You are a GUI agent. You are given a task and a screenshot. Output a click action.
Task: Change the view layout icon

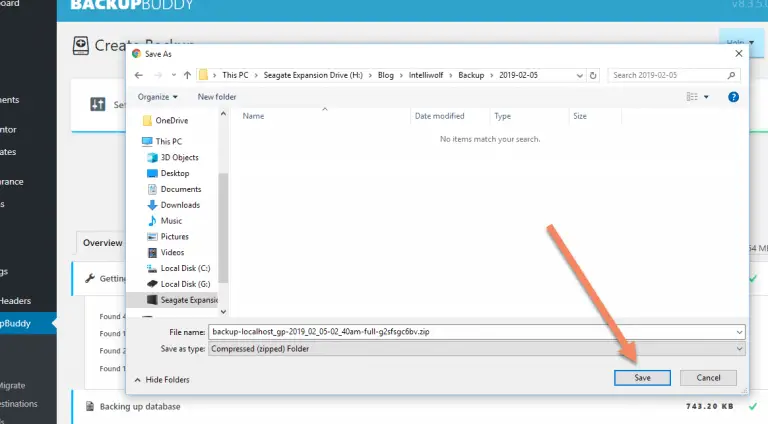point(692,96)
